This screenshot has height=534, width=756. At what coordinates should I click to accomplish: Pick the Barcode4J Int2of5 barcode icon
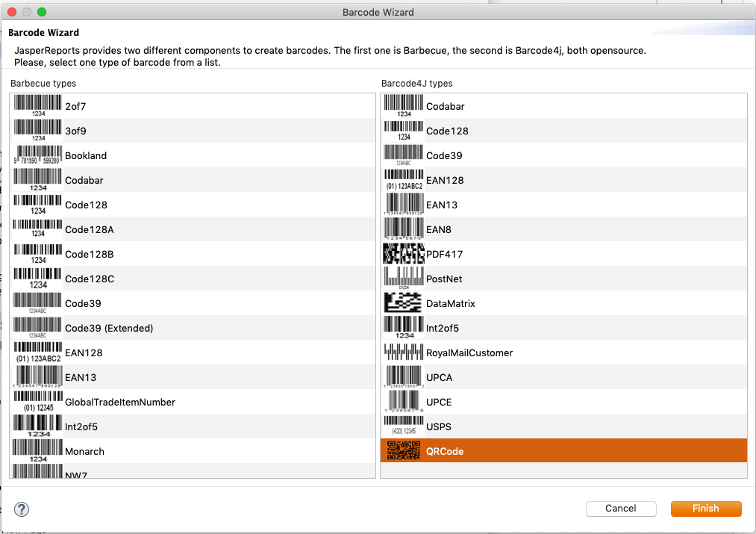pos(404,328)
